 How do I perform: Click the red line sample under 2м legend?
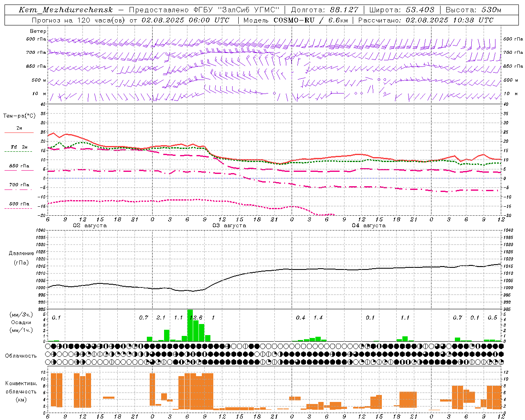coord(19,133)
